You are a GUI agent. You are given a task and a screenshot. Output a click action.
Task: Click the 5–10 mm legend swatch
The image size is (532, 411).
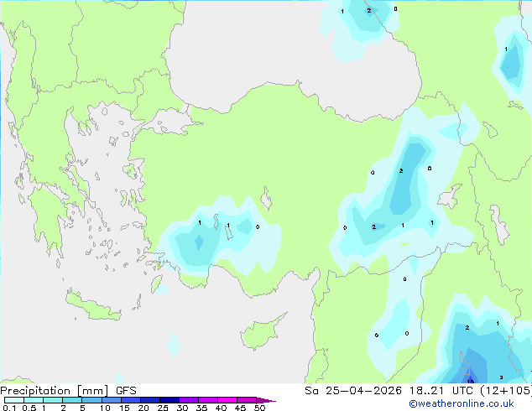click(x=91, y=400)
